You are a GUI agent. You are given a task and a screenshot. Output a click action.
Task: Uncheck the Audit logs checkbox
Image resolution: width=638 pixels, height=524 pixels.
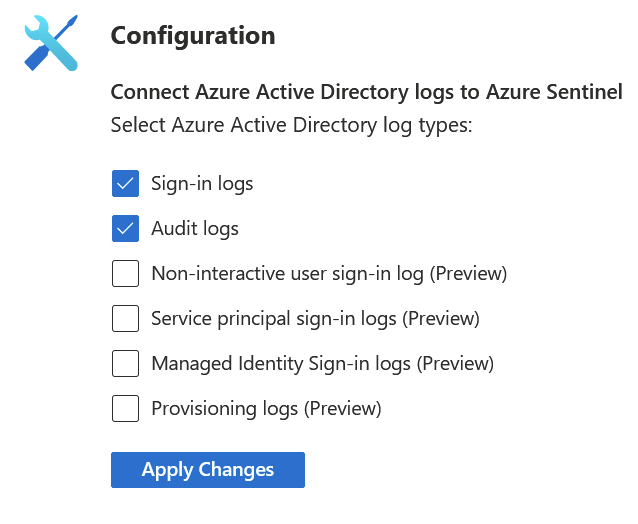(125, 229)
